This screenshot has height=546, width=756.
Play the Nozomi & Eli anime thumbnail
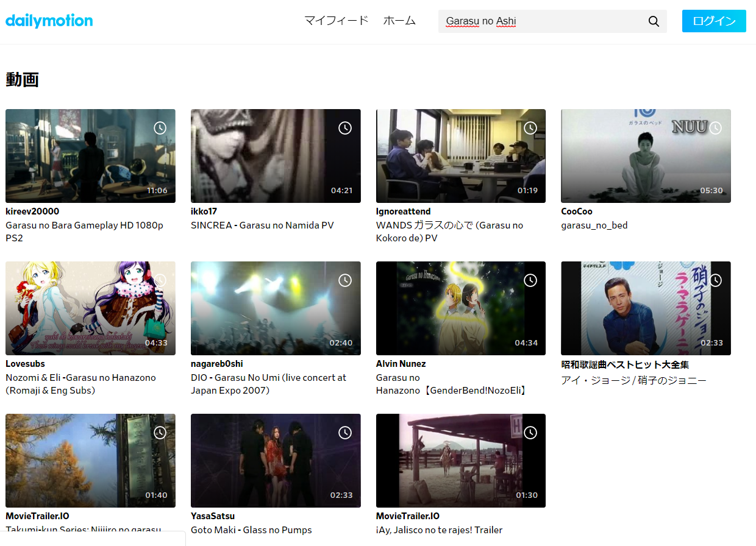click(90, 308)
